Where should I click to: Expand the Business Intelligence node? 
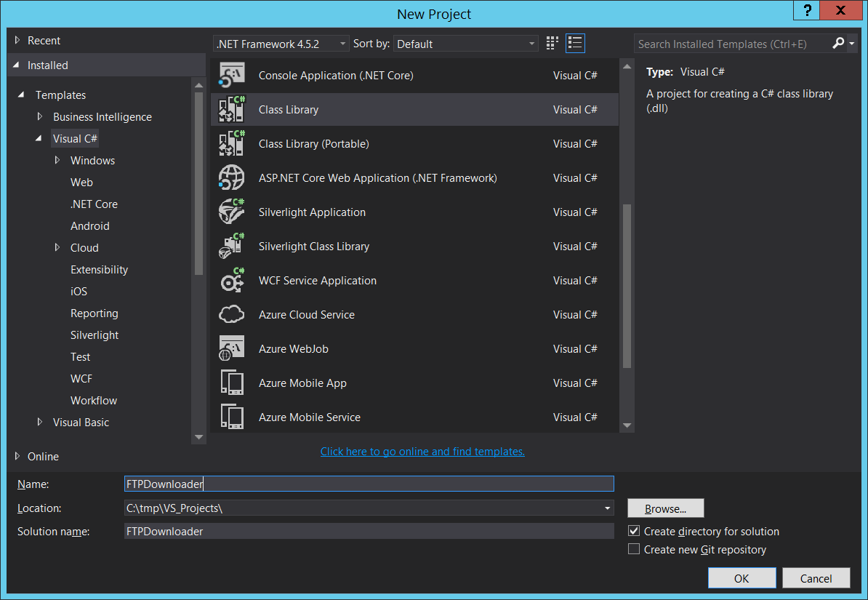[x=40, y=116]
